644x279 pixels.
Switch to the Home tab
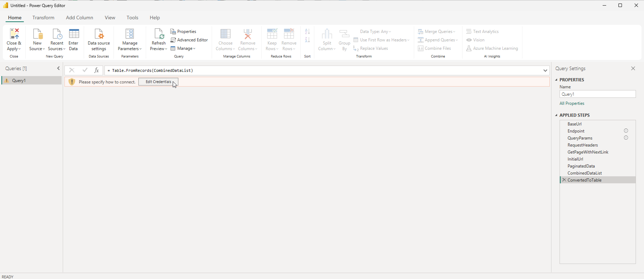tap(15, 18)
